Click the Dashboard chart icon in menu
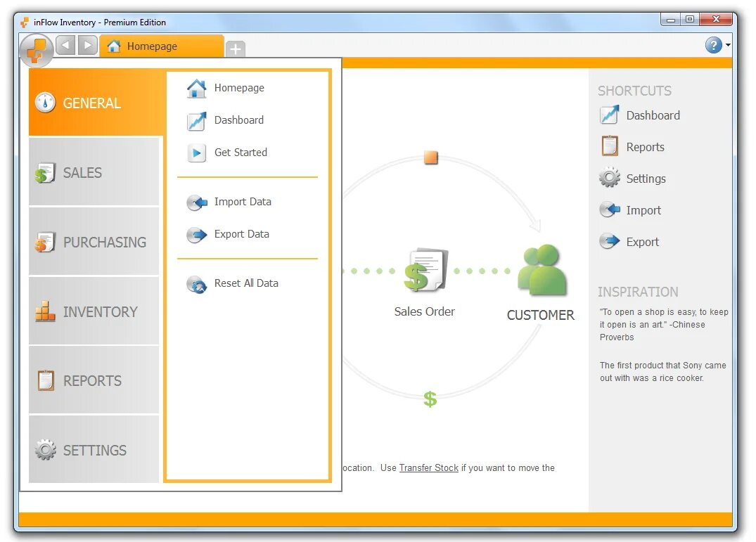 point(196,121)
